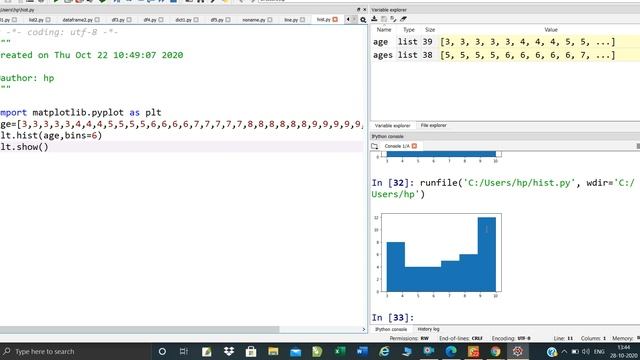
Task: Select the 'age' variable row
Action: click(505, 42)
